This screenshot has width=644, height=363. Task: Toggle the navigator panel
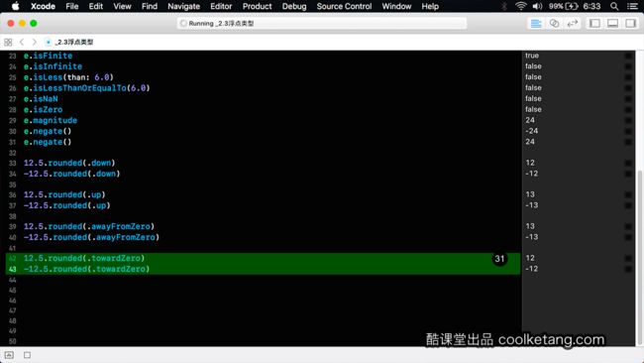(594, 24)
